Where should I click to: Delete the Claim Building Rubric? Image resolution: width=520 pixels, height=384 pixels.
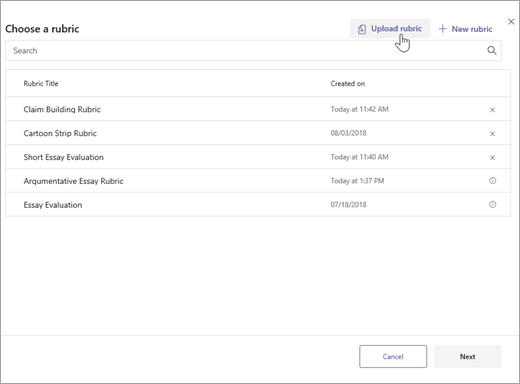coord(492,110)
